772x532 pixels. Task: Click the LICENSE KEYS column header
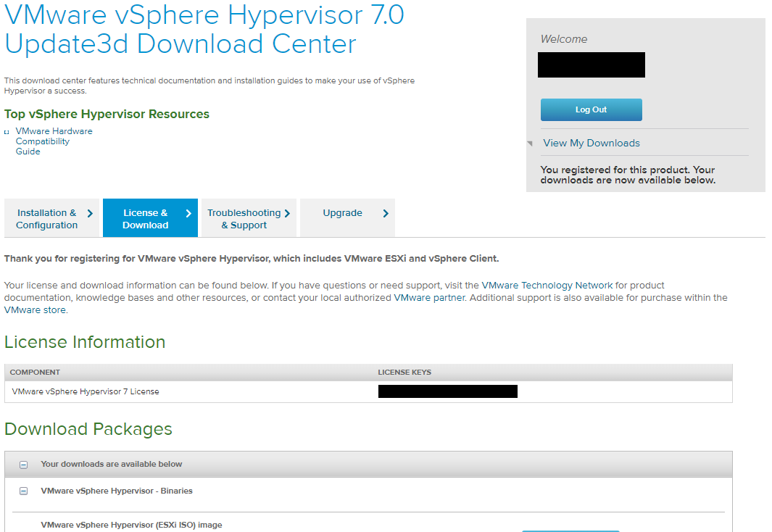(x=404, y=372)
